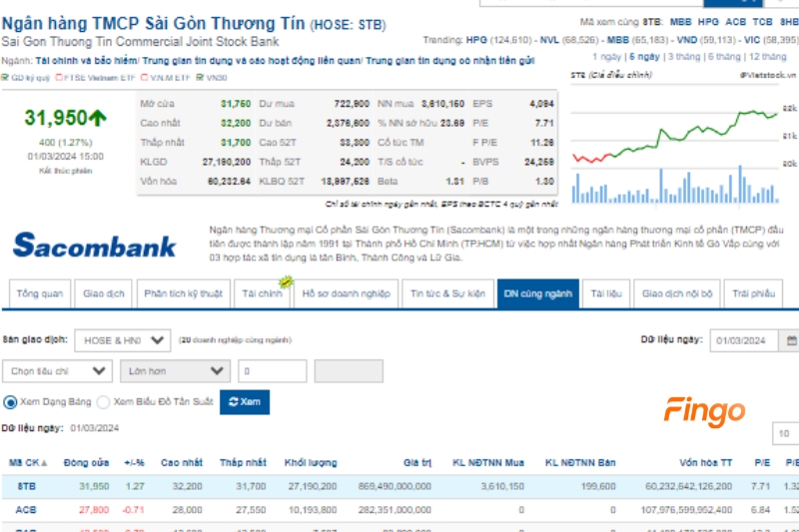Open ACB related ticker link at top

[735, 22]
